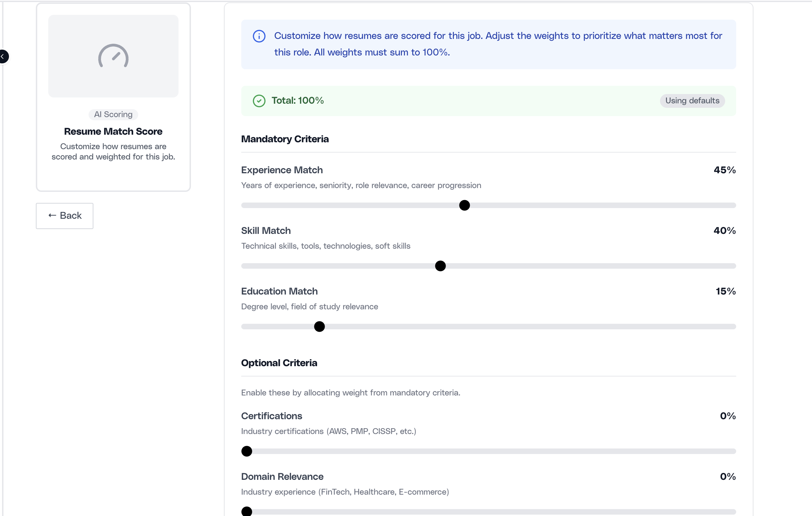Click the back arrow icon in Back button
812x516 pixels.
52,215
